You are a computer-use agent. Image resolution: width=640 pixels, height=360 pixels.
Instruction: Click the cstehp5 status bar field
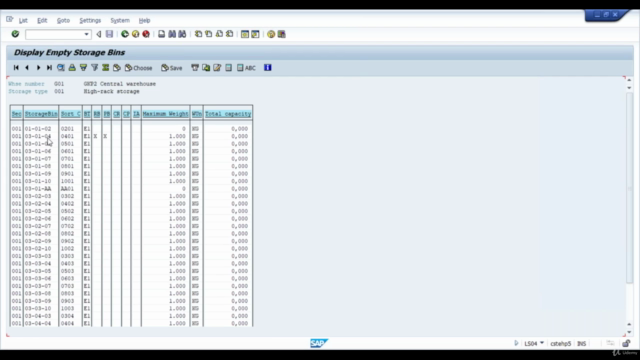pos(560,344)
